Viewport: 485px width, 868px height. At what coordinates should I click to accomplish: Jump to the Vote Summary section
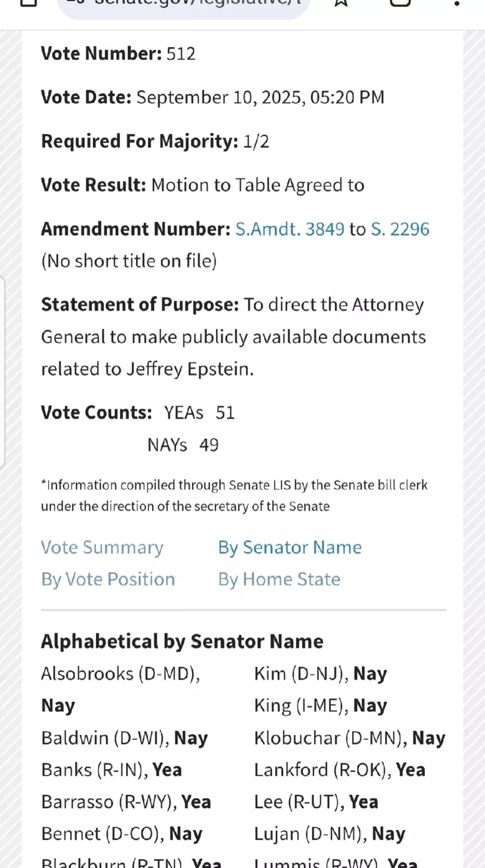point(102,548)
